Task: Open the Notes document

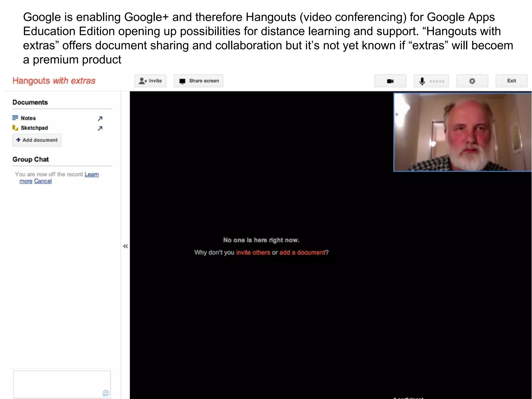Action: click(x=28, y=118)
